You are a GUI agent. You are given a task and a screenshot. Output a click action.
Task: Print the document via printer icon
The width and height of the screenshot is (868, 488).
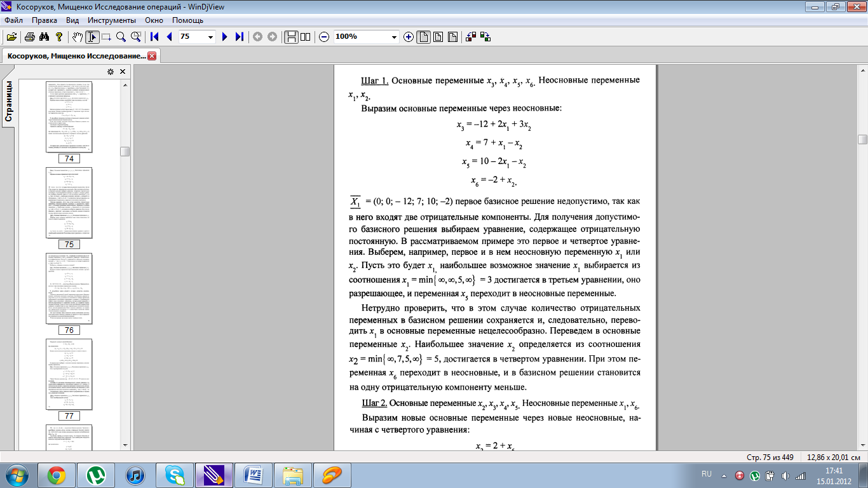29,37
